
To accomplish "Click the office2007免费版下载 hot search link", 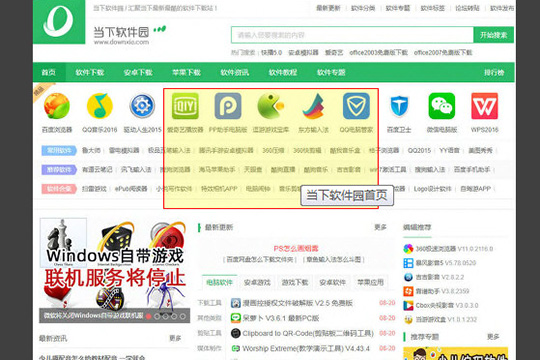I will (443, 53).
